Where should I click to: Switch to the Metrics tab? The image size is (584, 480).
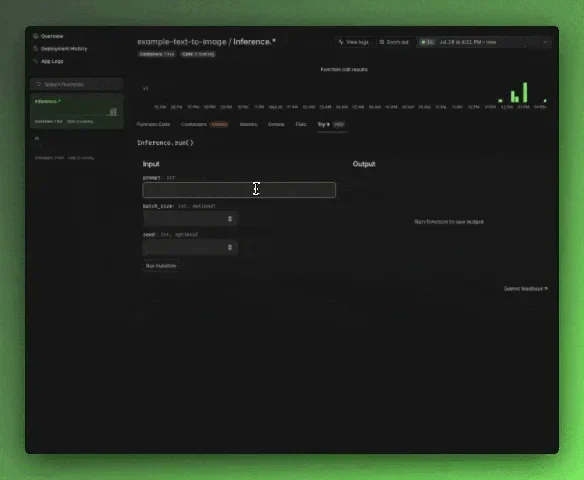[248, 124]
